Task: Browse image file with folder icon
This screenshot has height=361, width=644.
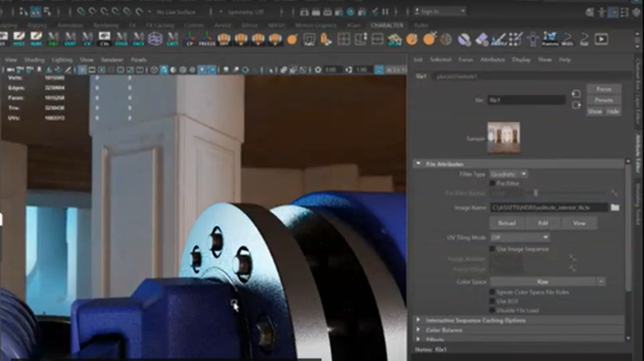Action: point(615,207)
